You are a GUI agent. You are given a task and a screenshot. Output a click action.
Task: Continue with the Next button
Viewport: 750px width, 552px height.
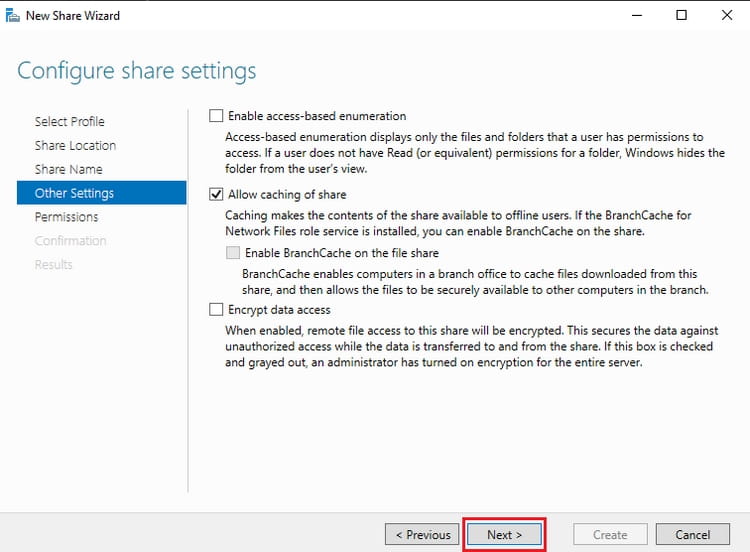pos(504,534)
